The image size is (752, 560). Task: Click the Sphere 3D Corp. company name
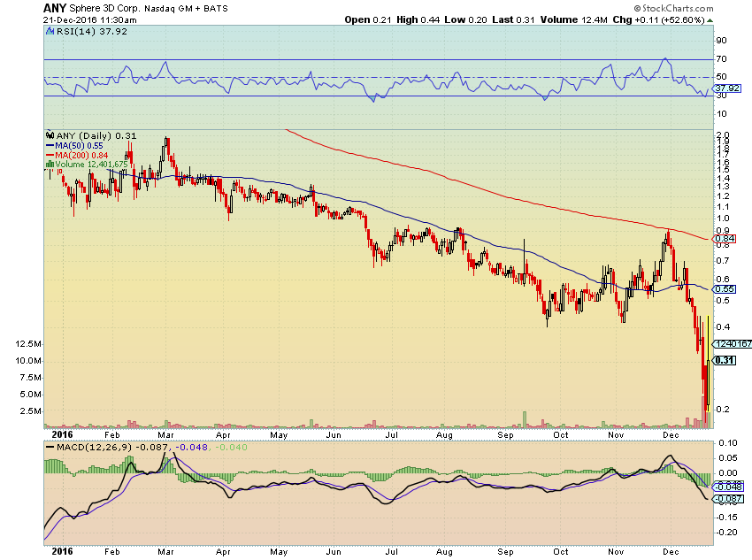tap(104, 8)
